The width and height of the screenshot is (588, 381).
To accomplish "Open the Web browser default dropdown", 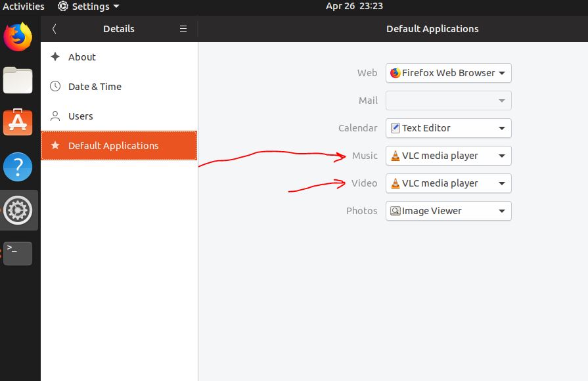I will pos(448,73).
